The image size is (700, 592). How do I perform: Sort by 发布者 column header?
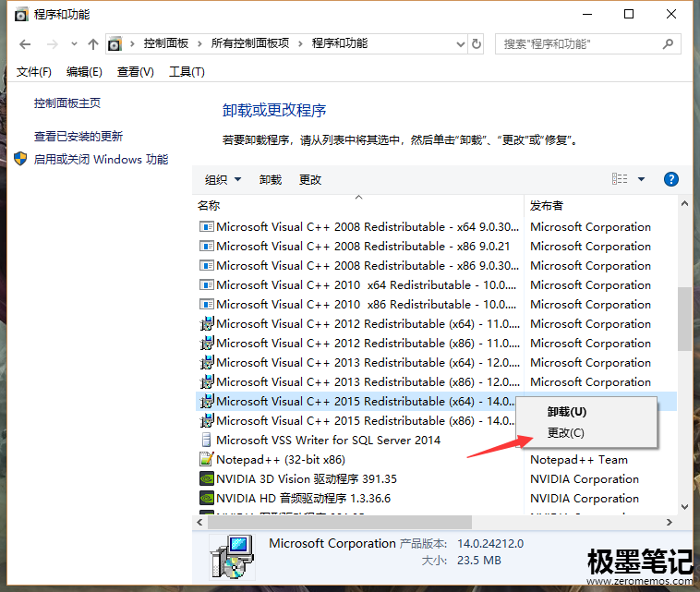[x=600, y=206]
